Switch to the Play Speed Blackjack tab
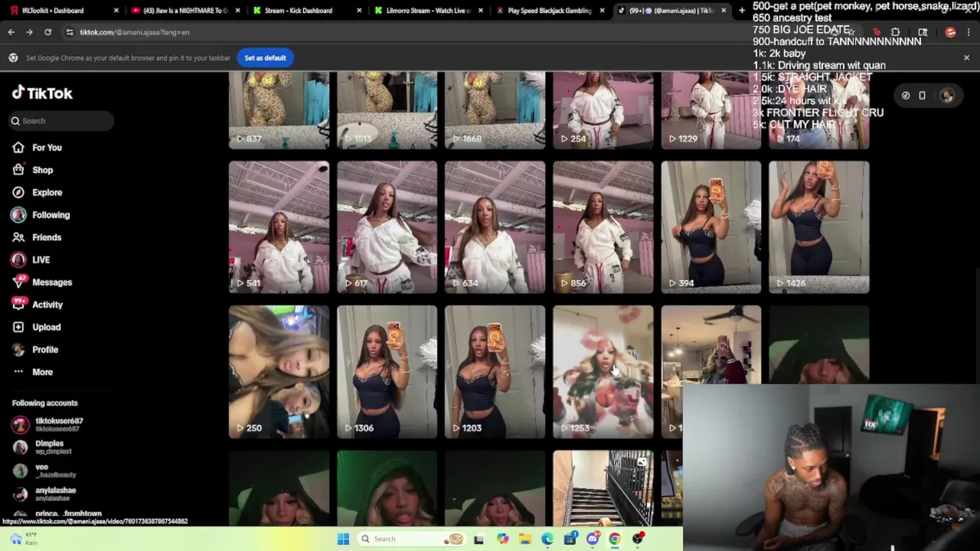Image resolution: width=980 pixels, height=551 pixels. [x=548, y=11]
